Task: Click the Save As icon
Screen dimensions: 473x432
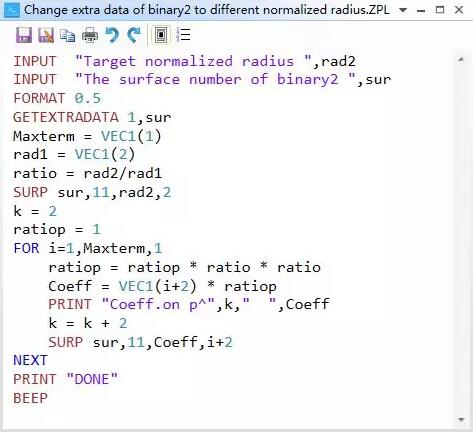Action: 46,35
